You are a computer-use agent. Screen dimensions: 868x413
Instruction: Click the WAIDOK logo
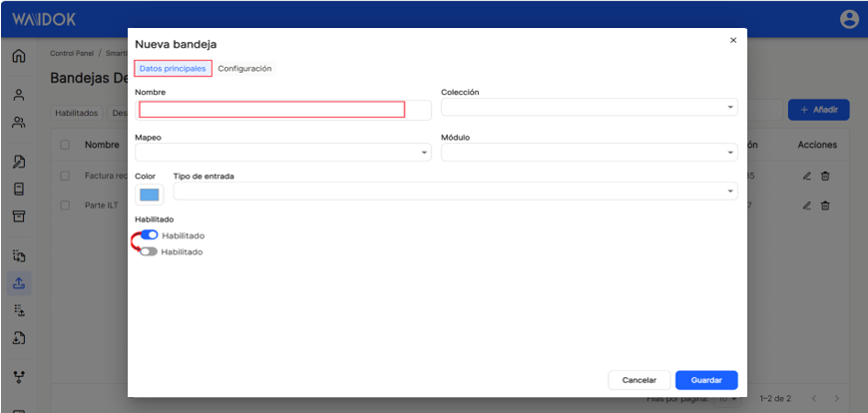click(x=44, y=20)
